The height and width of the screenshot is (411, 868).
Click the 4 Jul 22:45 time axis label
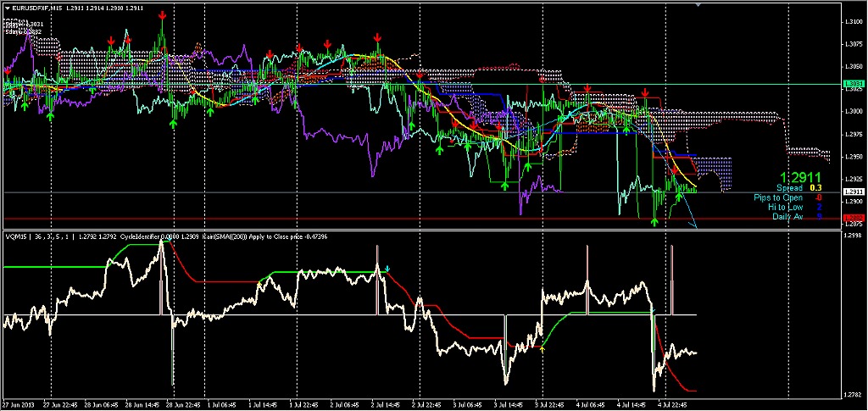tap(671, 405)
